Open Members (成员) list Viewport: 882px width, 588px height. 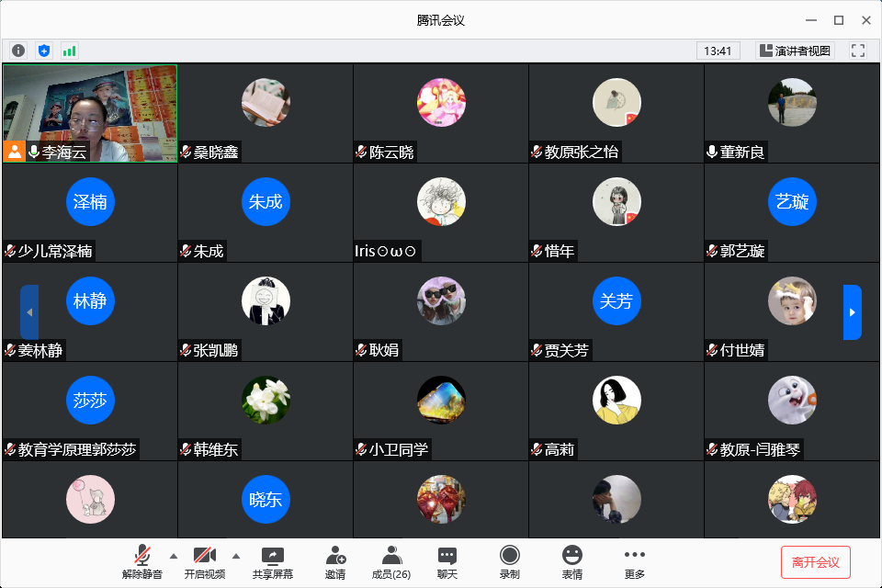coord(391,562)
